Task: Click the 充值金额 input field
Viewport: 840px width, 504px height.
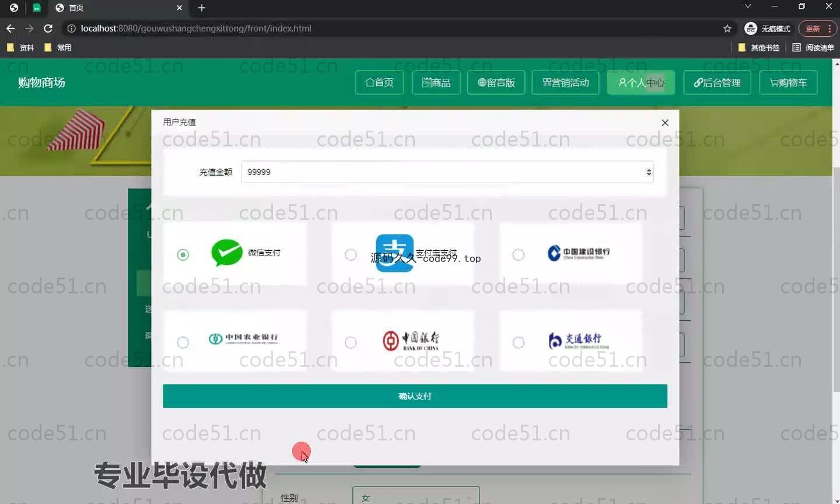Action: 447,172
